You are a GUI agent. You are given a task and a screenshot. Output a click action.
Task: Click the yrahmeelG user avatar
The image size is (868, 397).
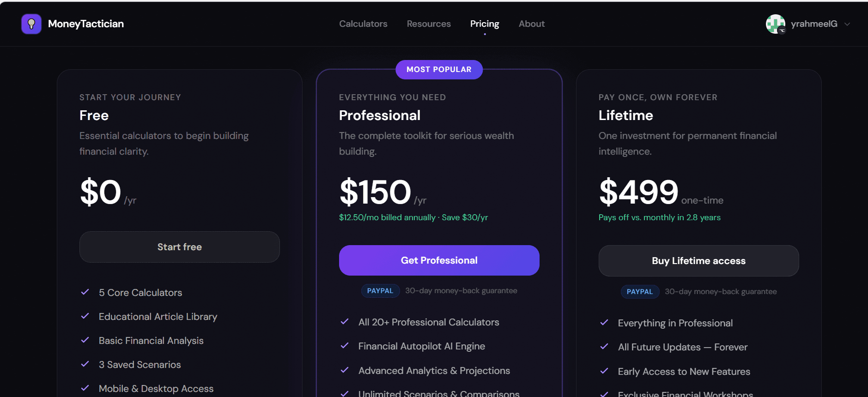(x=775, y=24)
